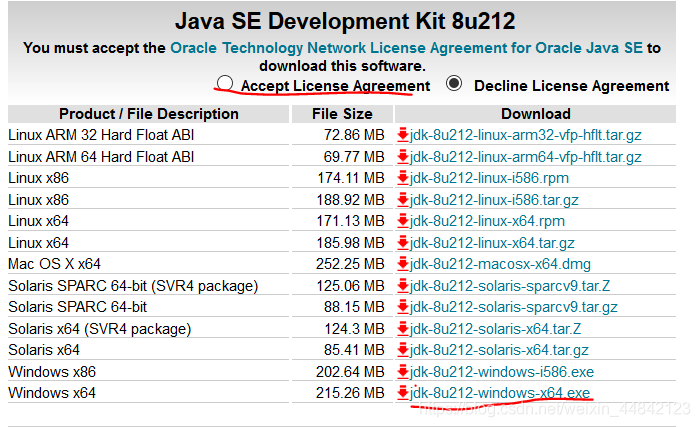Download jdk-8u212-solaris-sparcv9.tar.Z file

510,285
